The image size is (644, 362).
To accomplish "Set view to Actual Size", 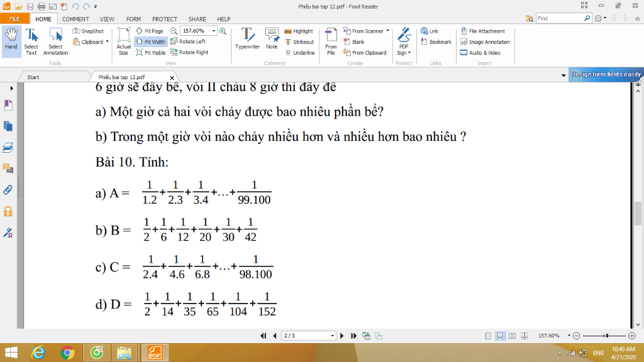I will pos(124,42).
